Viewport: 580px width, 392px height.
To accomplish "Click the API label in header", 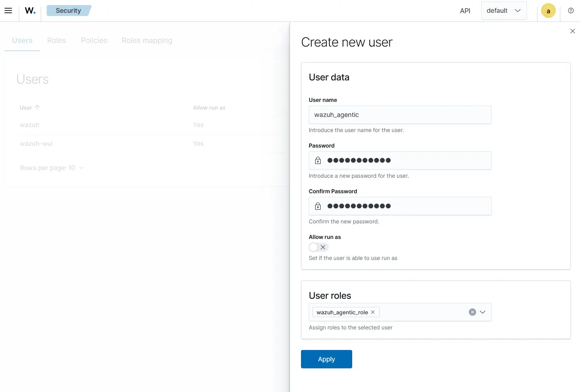I will pos(465,11).
